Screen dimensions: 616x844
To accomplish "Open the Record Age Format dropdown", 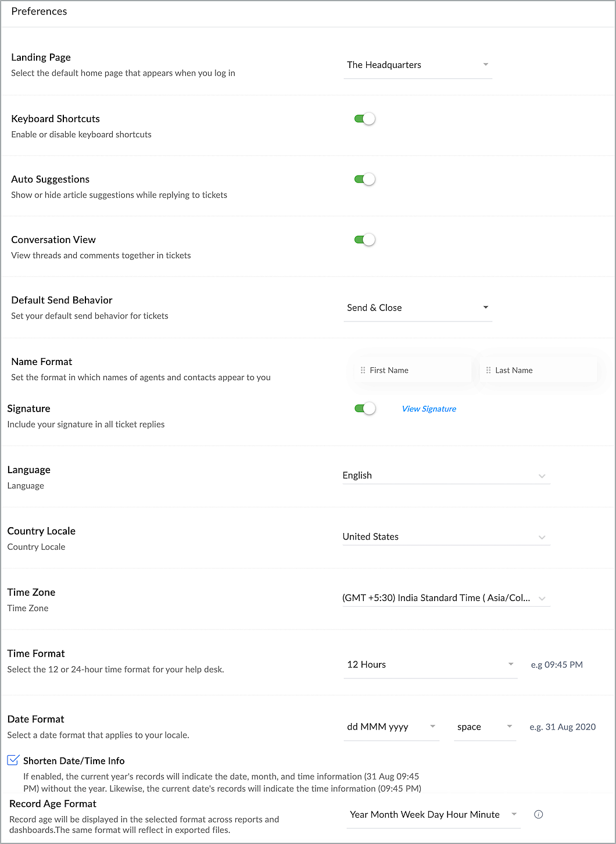I will 433,815.
